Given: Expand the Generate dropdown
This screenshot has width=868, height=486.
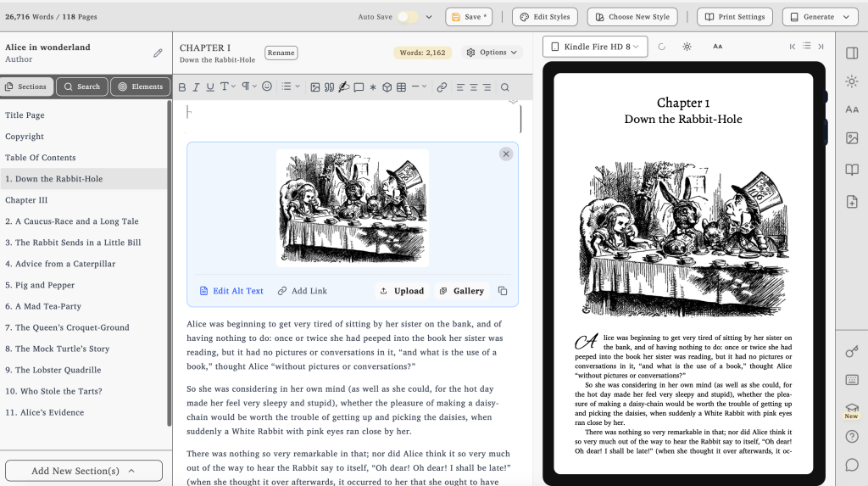Looking at the screenshot, I should pyautogui.click(x=820, y=17).
